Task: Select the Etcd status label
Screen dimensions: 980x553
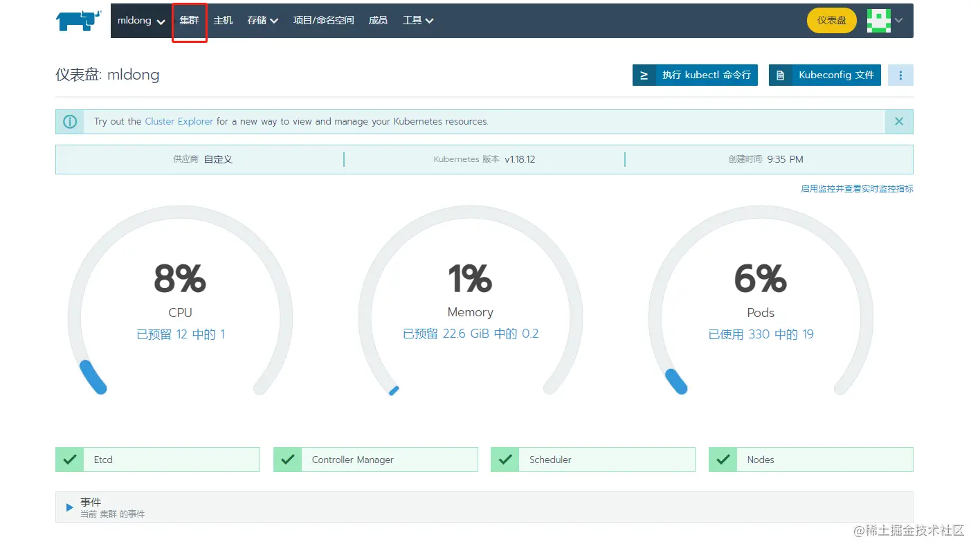Action: coord(103,460)
